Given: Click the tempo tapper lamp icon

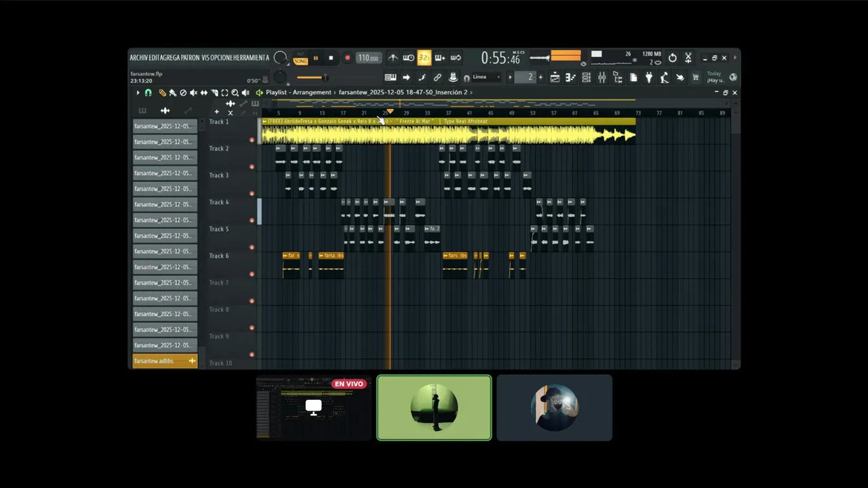Looking at the screenshot, I should click(x=665, y=77).
